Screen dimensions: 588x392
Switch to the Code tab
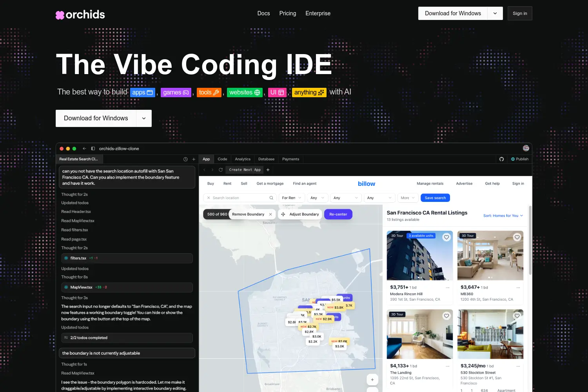click(222, 159)
